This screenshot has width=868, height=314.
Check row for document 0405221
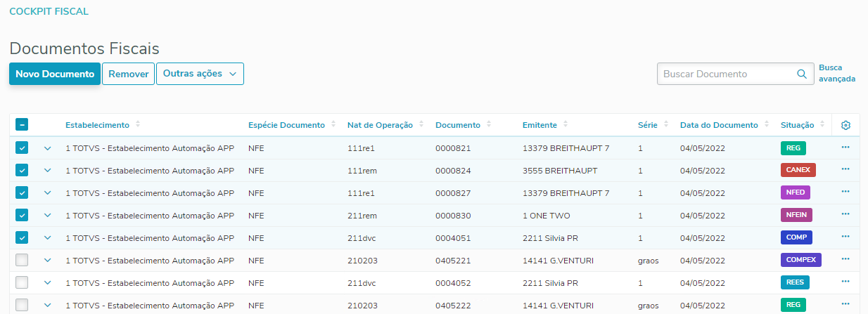pyautogui.click(x=22, y=260)
